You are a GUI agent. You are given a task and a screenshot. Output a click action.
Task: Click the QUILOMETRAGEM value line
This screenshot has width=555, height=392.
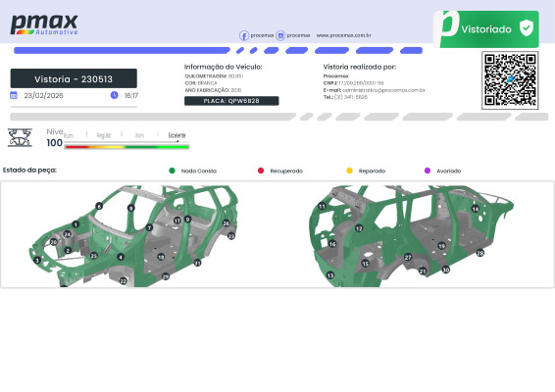click(214, 76)
